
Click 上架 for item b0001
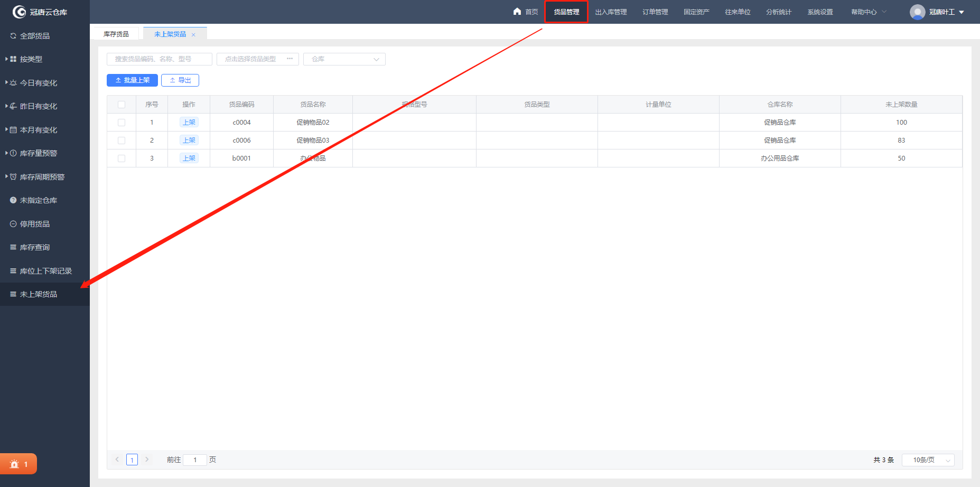[x=189, y=158]
